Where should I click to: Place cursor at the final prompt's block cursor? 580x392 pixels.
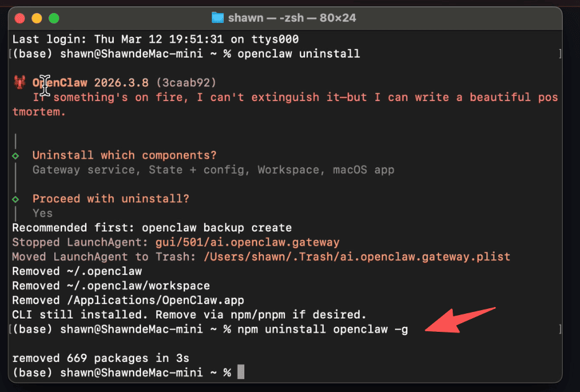point(241,372)
